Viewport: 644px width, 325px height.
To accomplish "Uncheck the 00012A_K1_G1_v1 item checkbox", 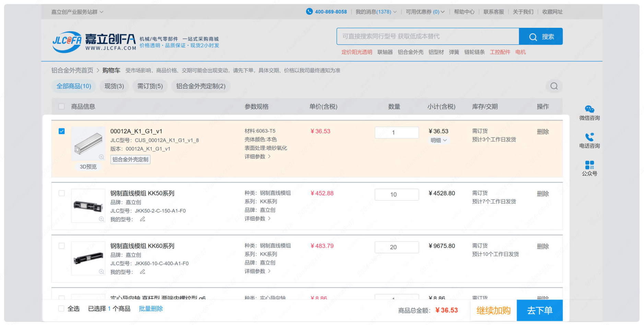I will pos(61,131).
